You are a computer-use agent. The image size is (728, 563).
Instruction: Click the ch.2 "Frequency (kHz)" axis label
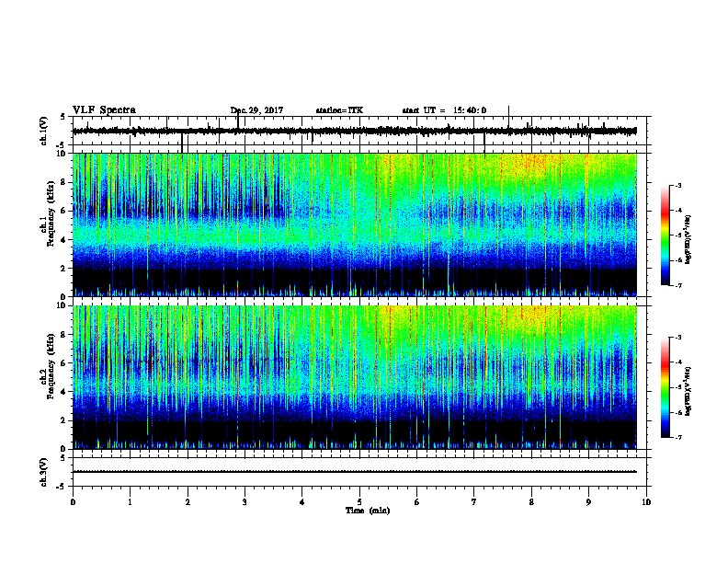click(x=51, y=366)
